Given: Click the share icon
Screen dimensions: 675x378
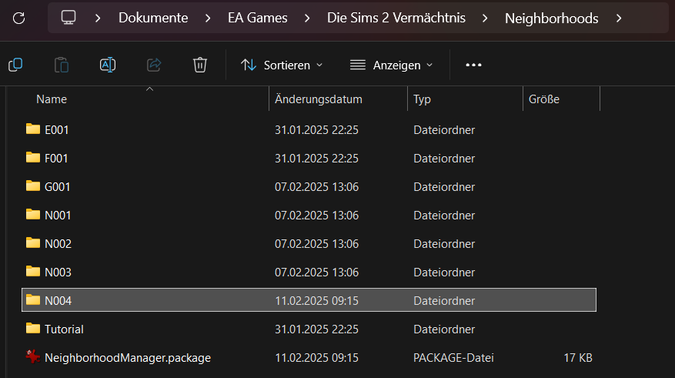Looking at the screenshot, I should tap(154, 65).
